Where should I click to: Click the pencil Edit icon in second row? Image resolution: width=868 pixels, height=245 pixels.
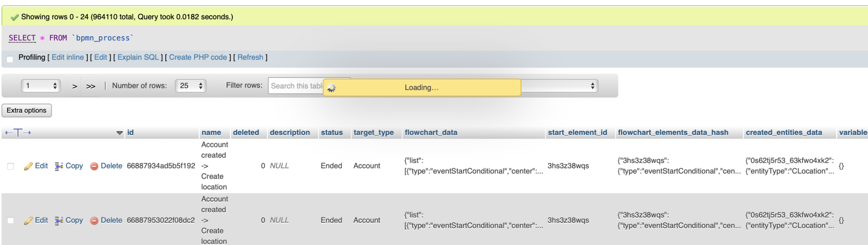tap(28, 221)
